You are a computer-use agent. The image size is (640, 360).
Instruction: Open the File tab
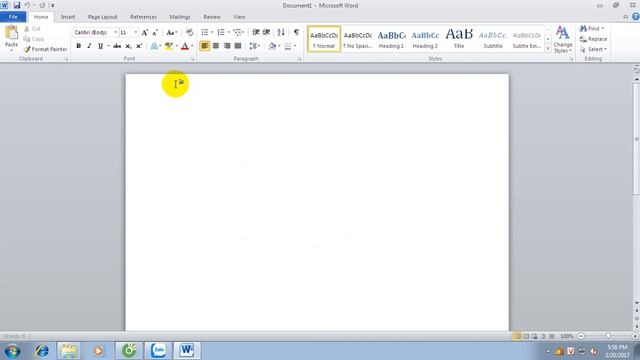(x=13, y=17)
